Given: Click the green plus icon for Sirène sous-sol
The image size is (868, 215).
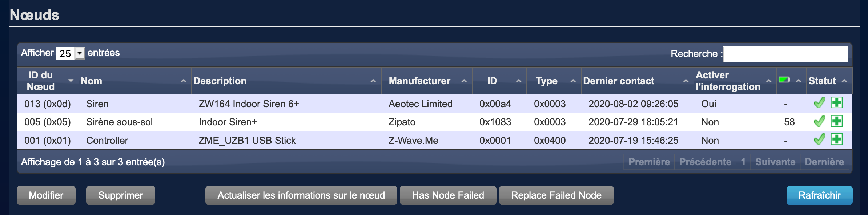Looking at the screenshot, I should 837,121.
